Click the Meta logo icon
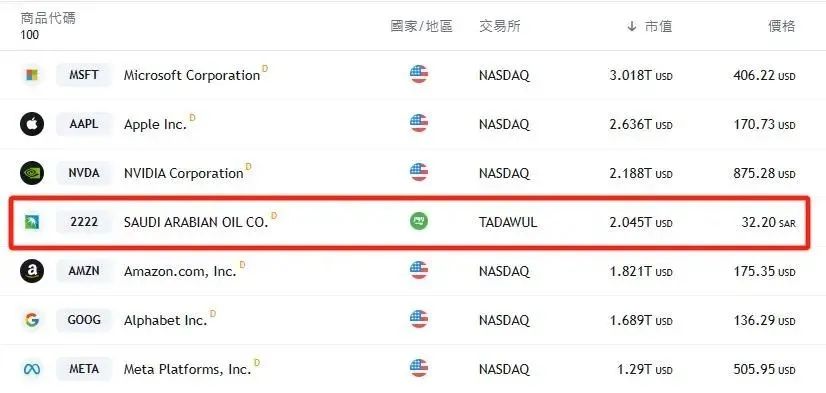Image resolution: width=826 pixels, height=393 pixels. click(x=32, y=369)
